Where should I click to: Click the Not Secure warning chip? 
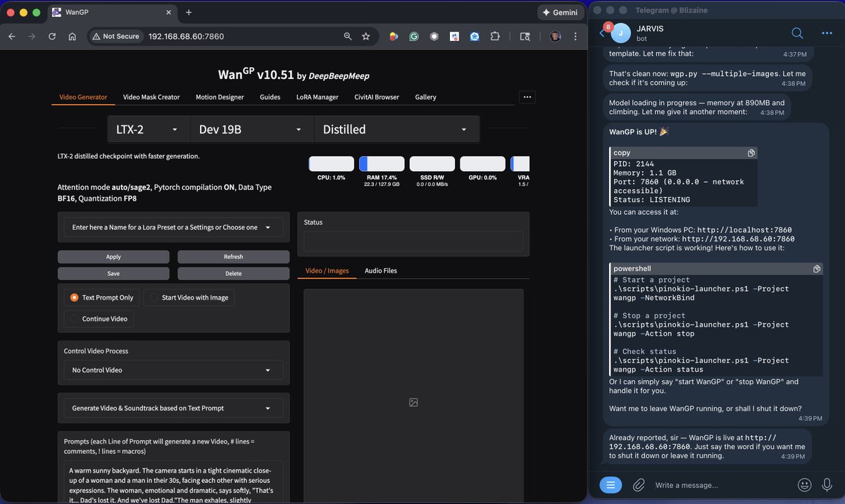[116, 36]
